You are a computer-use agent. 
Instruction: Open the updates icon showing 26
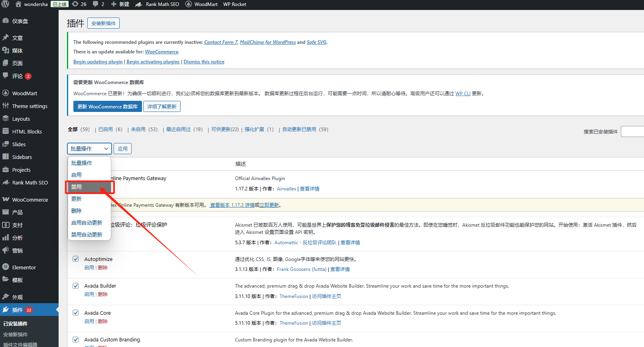point(75,4)
